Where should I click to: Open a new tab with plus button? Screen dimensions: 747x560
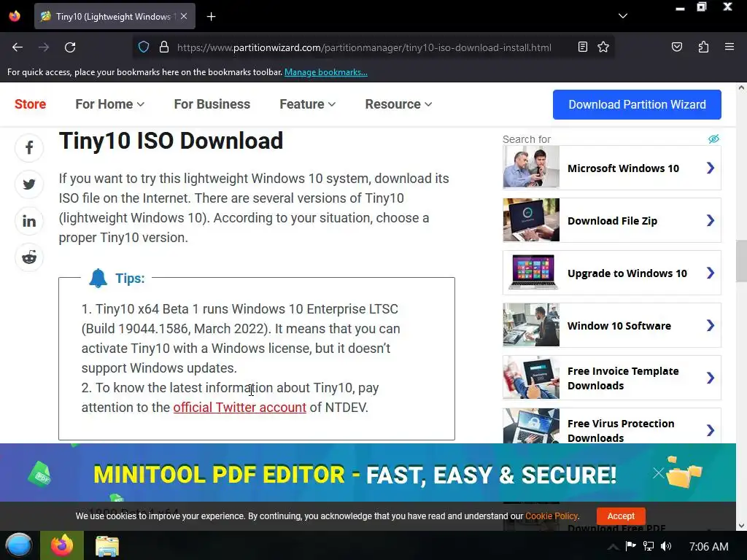[211, 17]
